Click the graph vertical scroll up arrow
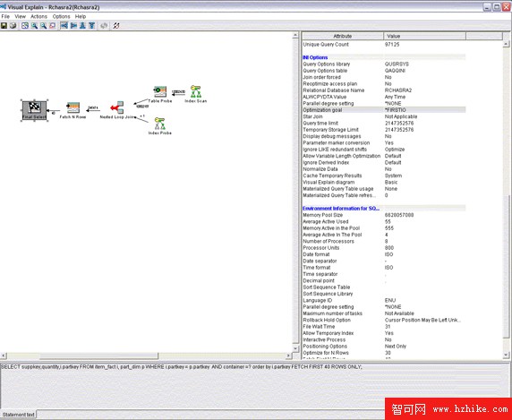512x420 pixels. click(295, 35)
